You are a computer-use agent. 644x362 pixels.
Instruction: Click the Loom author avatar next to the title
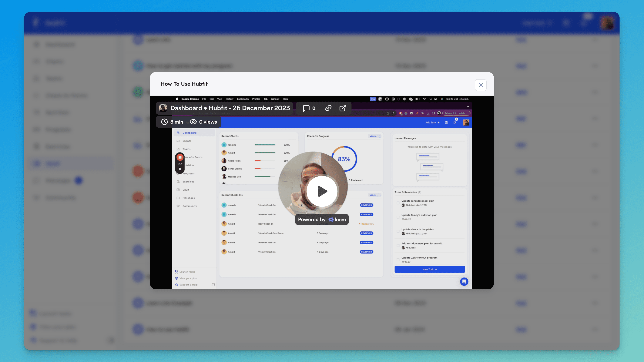click(x=163, y=108)
